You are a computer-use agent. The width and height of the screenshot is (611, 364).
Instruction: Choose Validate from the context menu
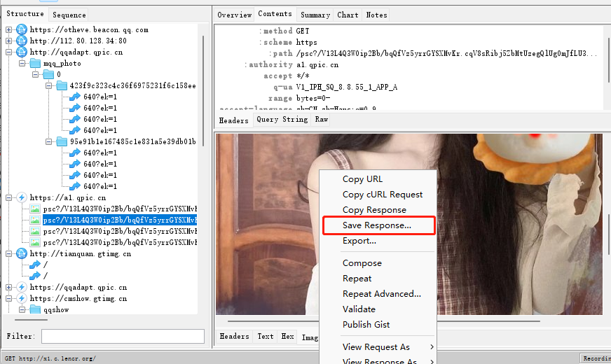coord(378,309)
